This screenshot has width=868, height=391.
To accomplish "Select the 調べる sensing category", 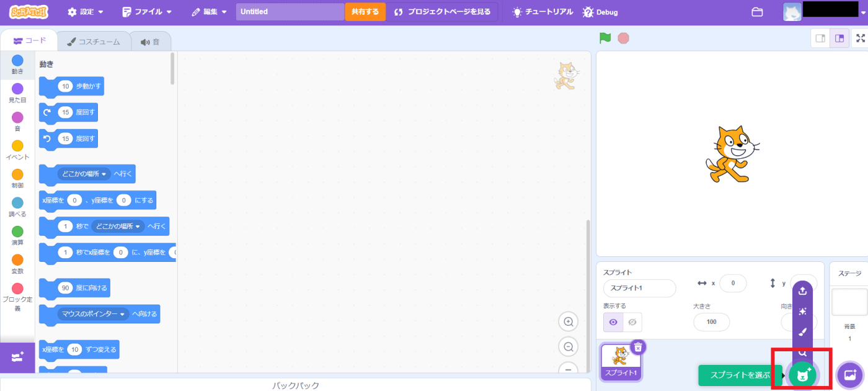I will point(17,207).
